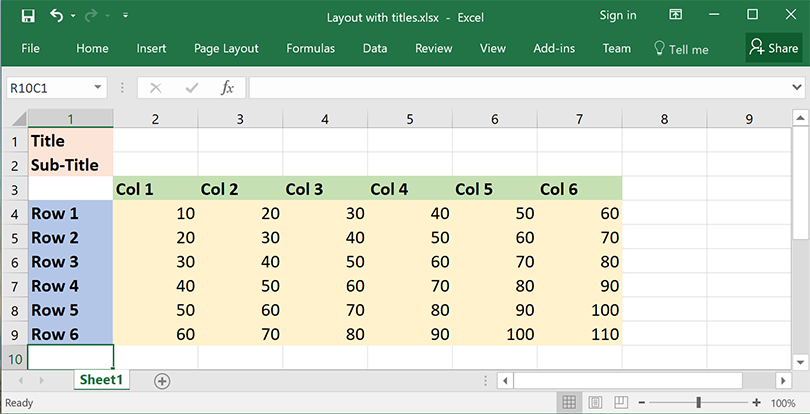Select the Sheet1 tab
Screen dimensions: 810x414
click(x=101, y=380)
